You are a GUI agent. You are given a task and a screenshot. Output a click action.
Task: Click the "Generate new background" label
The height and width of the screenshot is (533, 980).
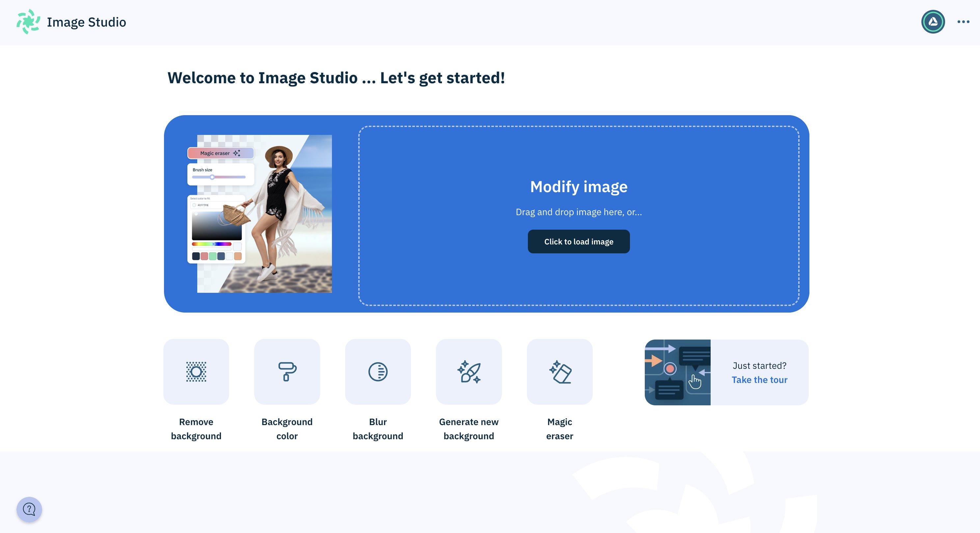coord(469,429)
